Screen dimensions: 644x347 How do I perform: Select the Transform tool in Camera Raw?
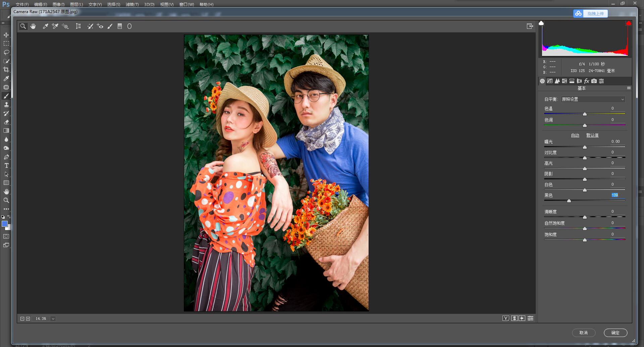[78, 26]
